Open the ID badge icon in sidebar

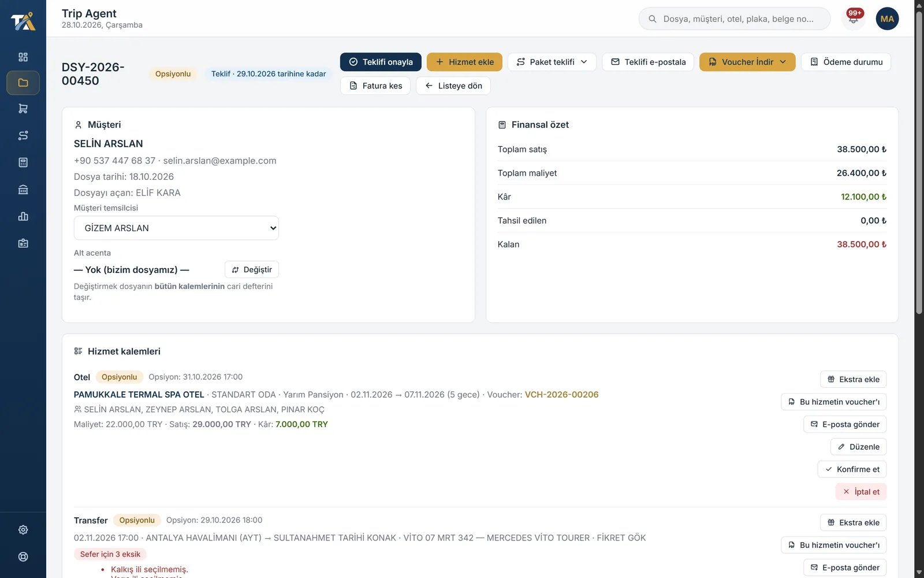click(23, 243)
